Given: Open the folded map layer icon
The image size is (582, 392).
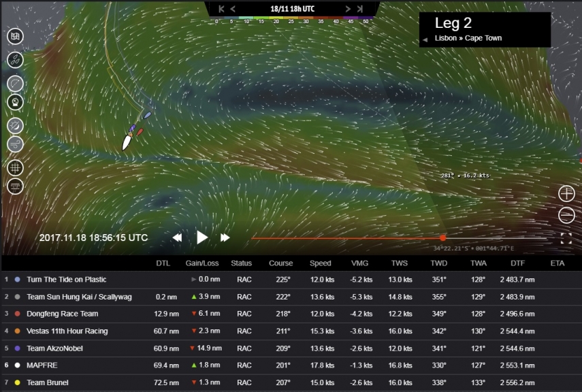Looking at the screenshot, I should pos(15,36).
